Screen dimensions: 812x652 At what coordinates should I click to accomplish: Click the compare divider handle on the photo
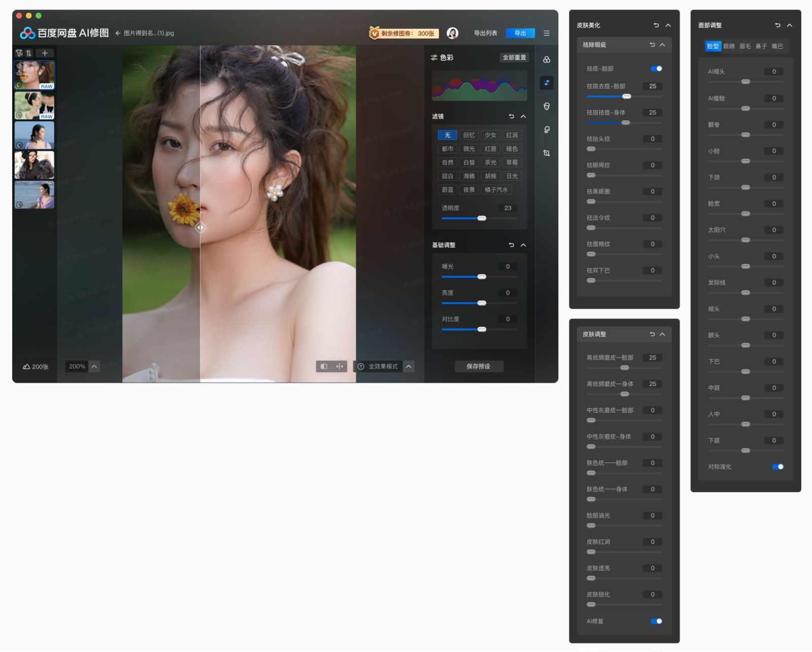(x=200, y=227)
